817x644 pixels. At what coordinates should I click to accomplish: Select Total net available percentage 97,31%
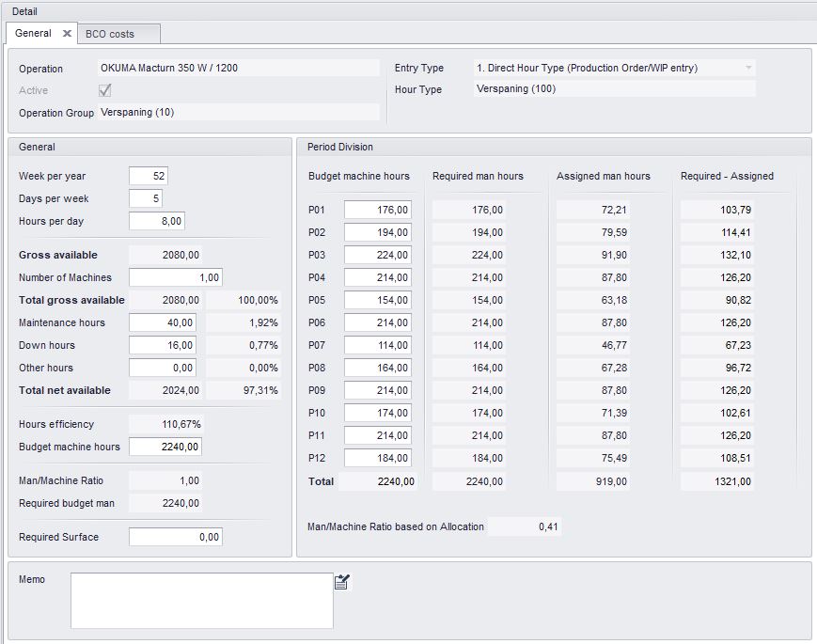tap(244, 390)
